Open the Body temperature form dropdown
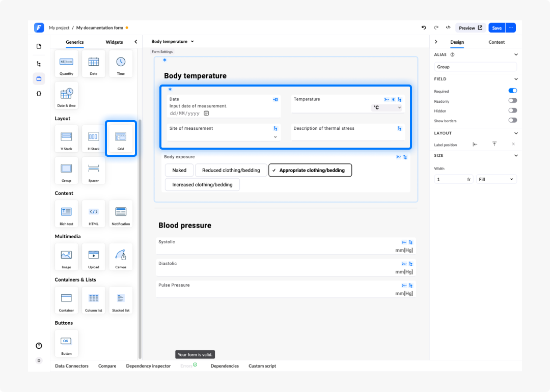The height and width of the screenshot is (392, 550). point(173,41)
